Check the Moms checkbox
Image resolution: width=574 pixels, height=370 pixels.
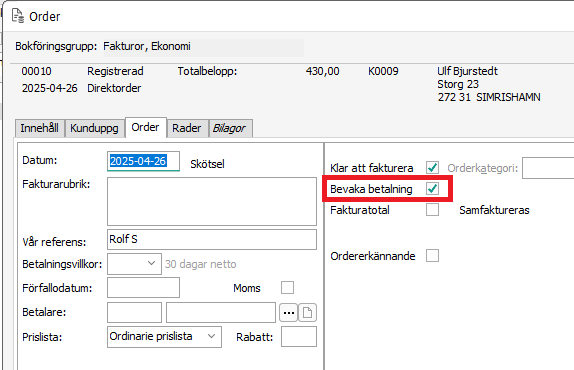pyautogui.click(x=287, y=288)
